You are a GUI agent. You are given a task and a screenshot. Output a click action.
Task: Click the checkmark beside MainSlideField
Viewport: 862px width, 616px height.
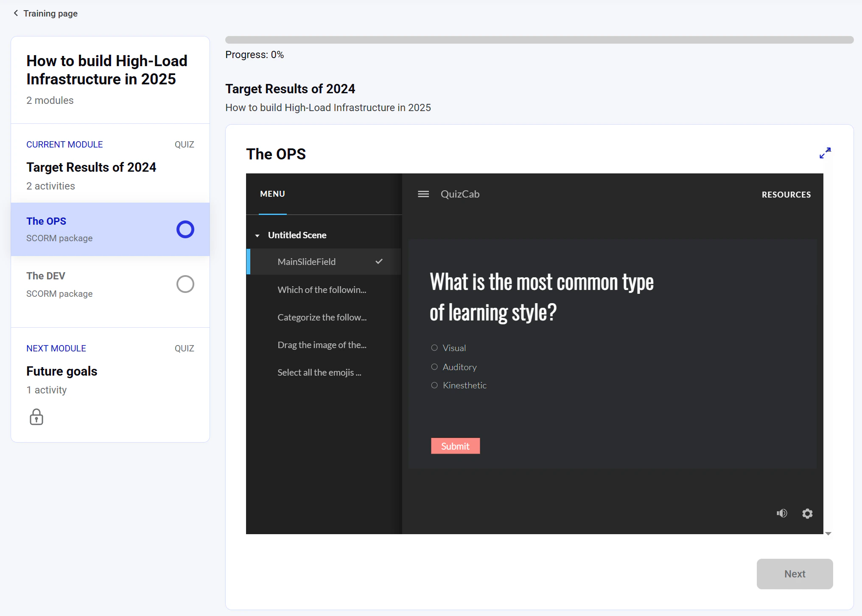pos(379,262)
